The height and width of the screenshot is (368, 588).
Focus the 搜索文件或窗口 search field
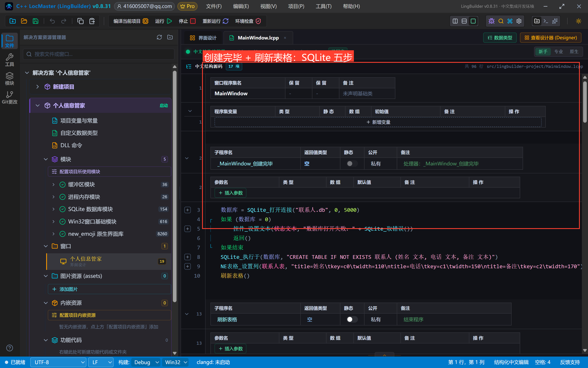(99, 54)
